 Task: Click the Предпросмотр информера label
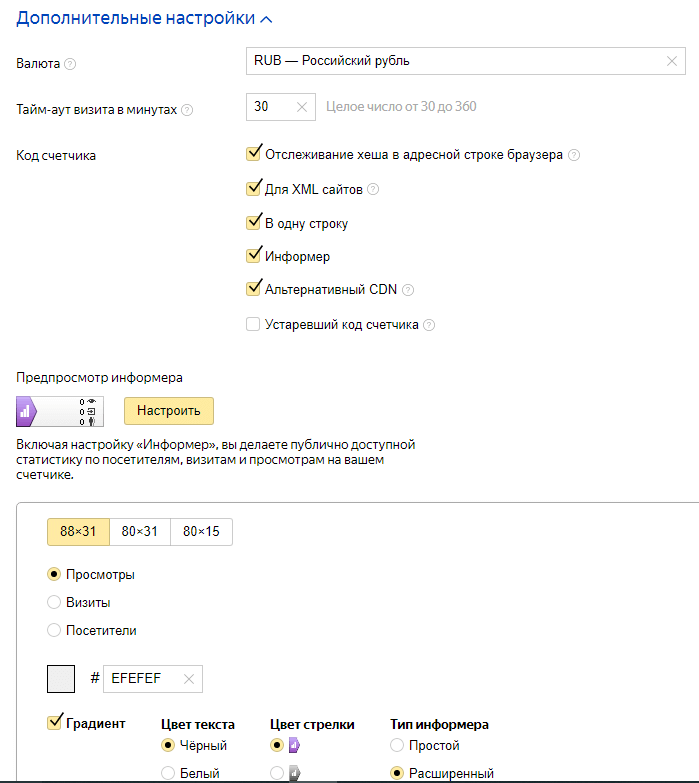click(99, 378)
